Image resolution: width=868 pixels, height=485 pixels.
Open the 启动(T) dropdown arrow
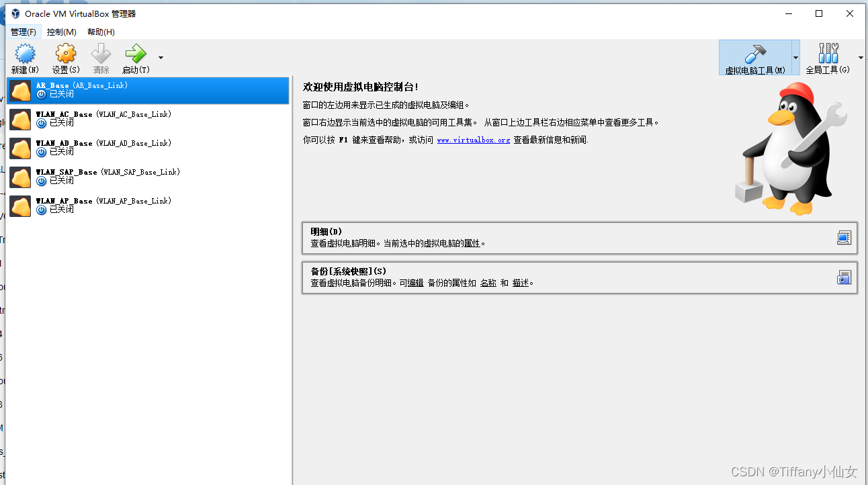click(159, 58)
